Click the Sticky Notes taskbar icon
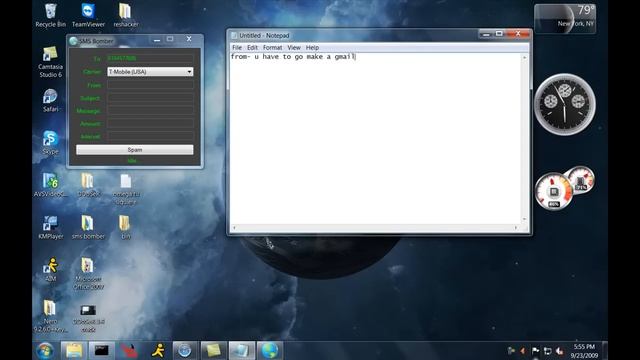 213,351
